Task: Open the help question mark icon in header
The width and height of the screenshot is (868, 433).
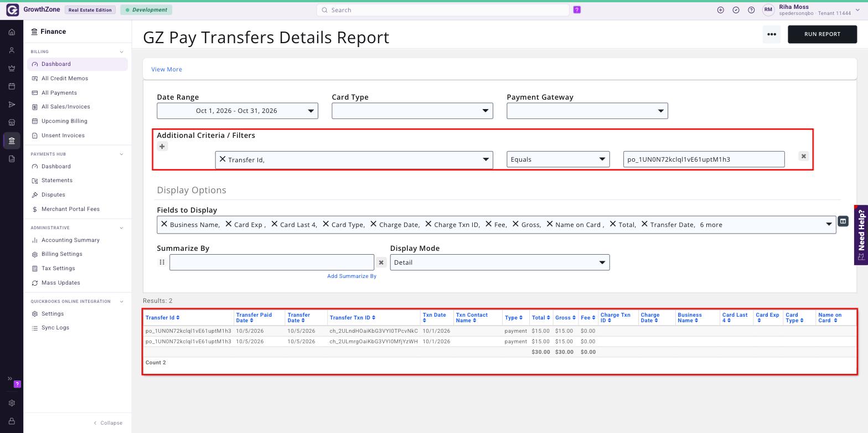Action: tap(751, 10)
